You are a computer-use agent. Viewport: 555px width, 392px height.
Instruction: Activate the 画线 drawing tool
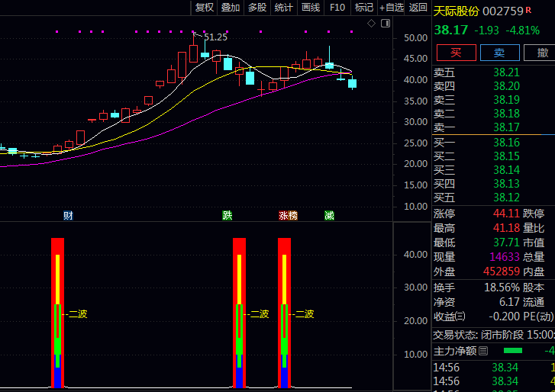(311, 8)
